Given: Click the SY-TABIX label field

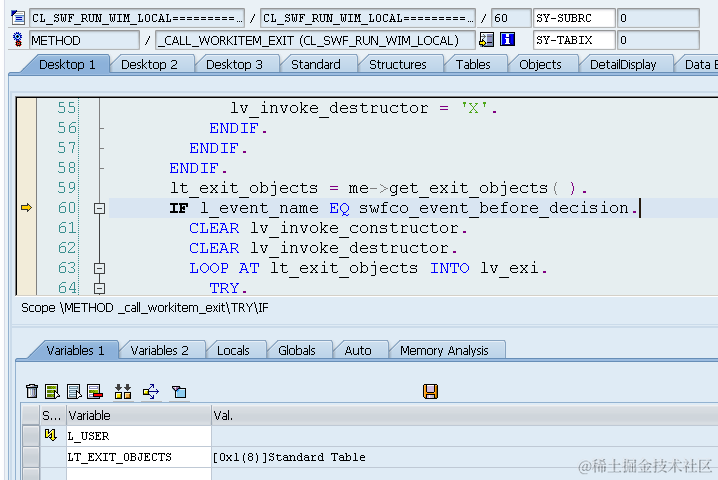Looking at the screenshot, I should tap(574, 40).
